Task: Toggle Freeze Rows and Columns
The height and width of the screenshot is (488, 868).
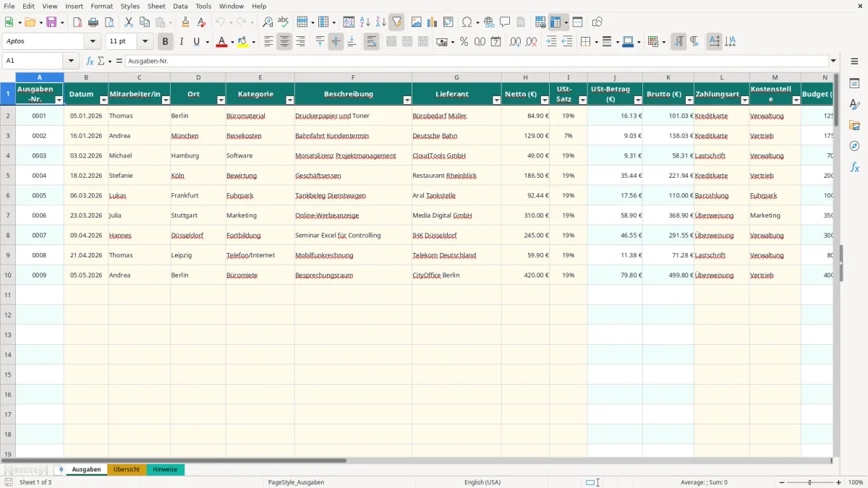Action: tap(556, 22)
